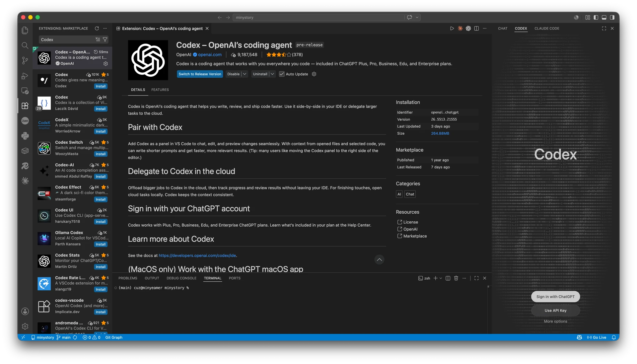Toggle the bottom panel visibility
637x364 pixels.
pos(604,18)
